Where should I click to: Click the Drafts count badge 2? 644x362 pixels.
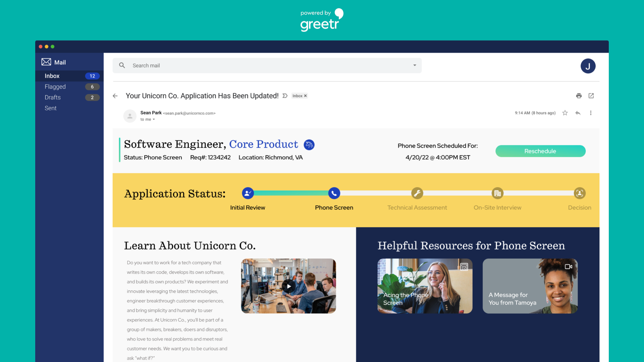pos(92,98)
